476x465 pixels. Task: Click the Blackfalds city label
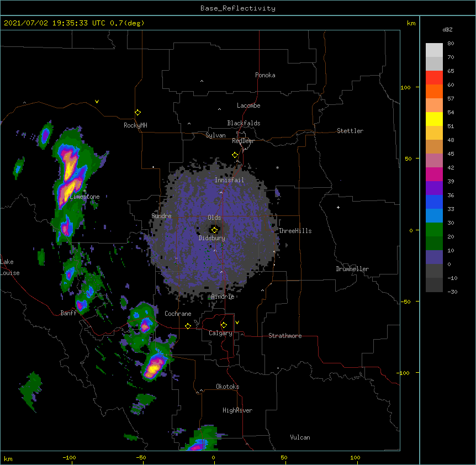click(244, 123)
